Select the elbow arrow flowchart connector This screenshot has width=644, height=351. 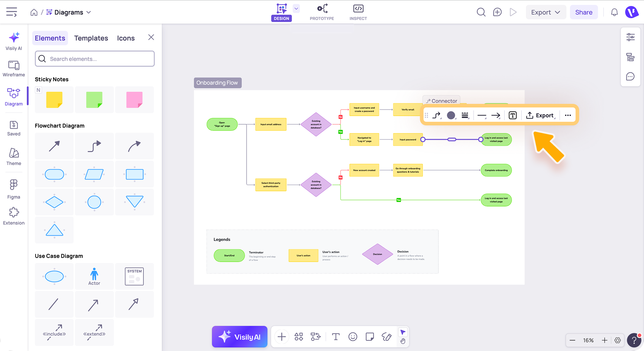point(94,146)
